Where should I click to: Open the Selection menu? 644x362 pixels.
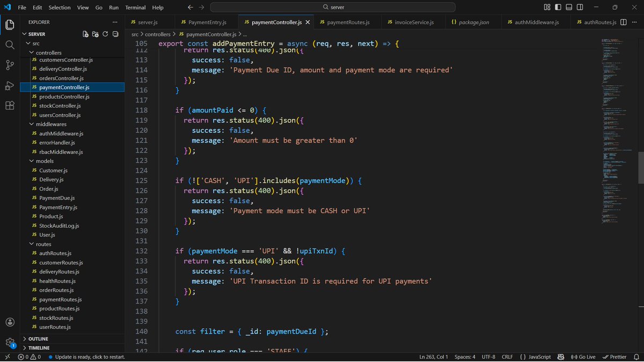pos(59,8)
